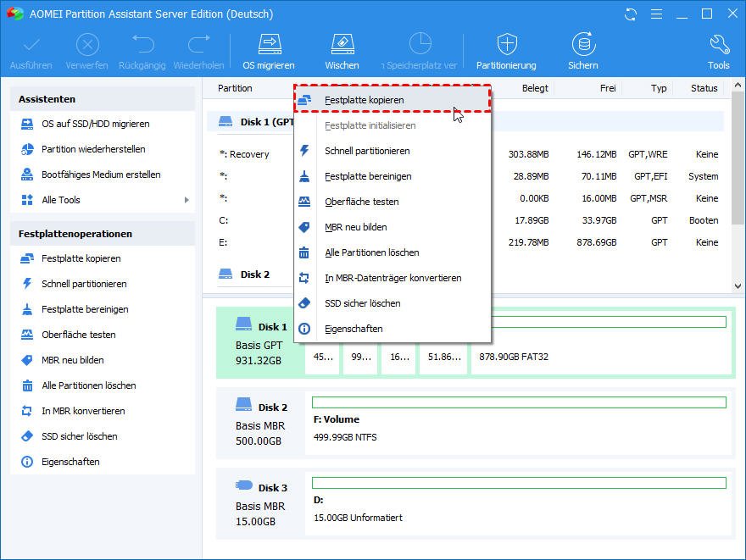Click the Booten status cell
The image size is (746, 560).
[x=703, y=220]
